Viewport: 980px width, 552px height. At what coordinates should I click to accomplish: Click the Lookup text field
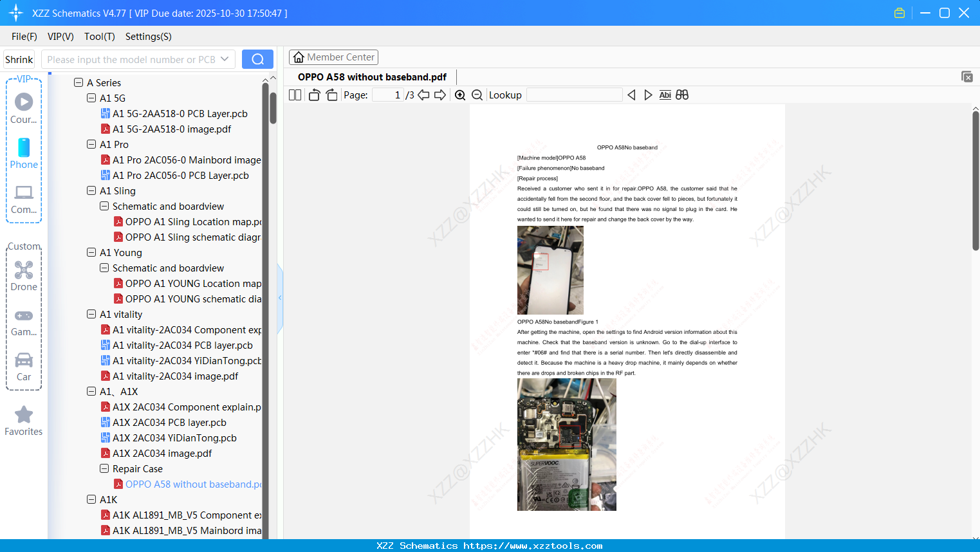(x=575, y=95)
